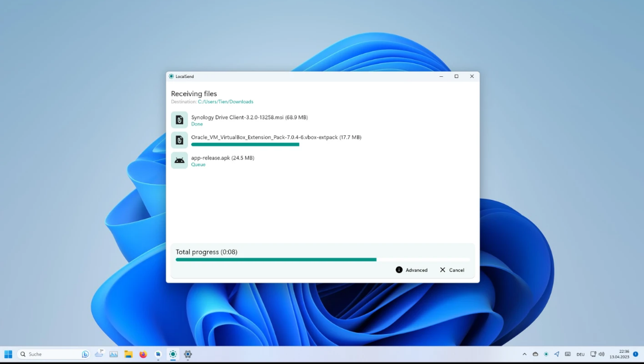644x364 pixels.
Task: Click the Advanced button
Action: pyautogui.click(x=412, y=270)
